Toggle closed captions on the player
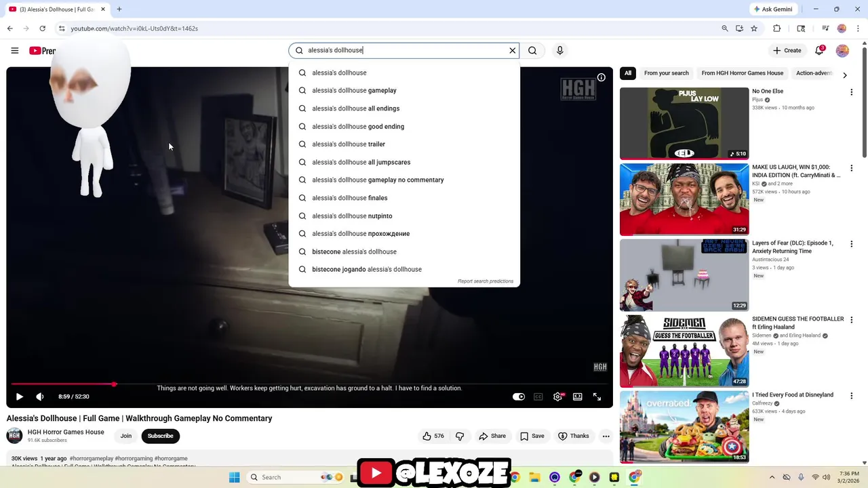 click(538, 396)
